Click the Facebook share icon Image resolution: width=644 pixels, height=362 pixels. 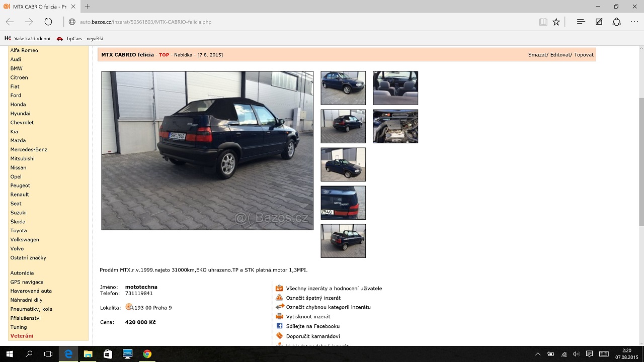click(280, 326)
